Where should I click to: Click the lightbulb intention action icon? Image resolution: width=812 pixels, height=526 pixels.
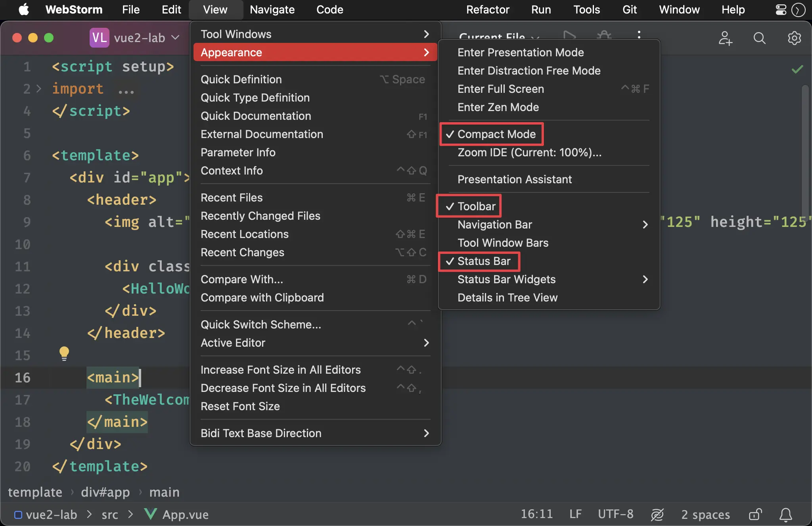[x=64, y=353]
